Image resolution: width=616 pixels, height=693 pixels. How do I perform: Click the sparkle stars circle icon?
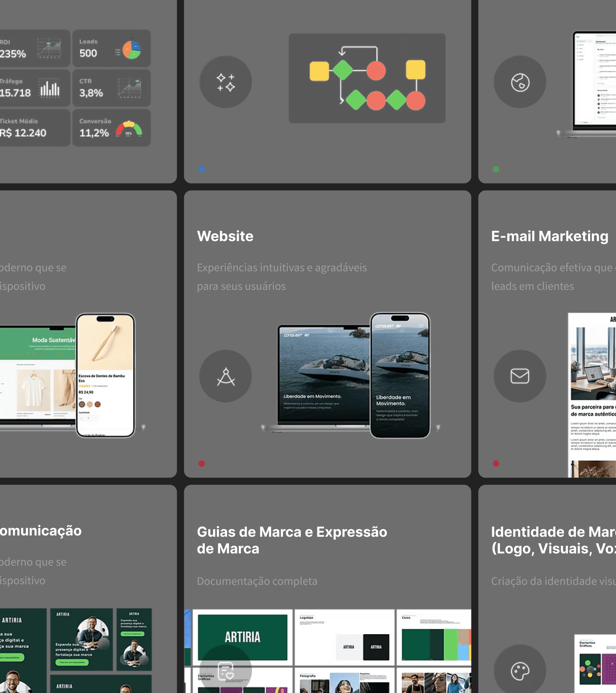(226, 82)
